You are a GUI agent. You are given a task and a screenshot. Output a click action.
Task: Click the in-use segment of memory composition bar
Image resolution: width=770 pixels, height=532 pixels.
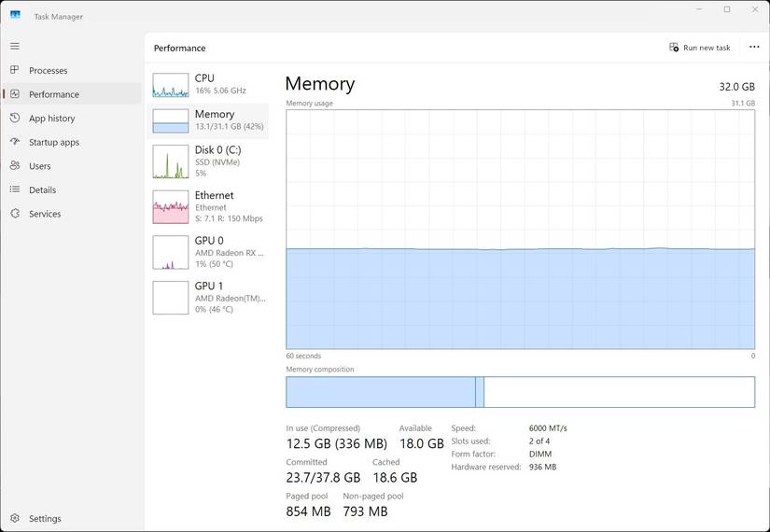pos(381,392)
